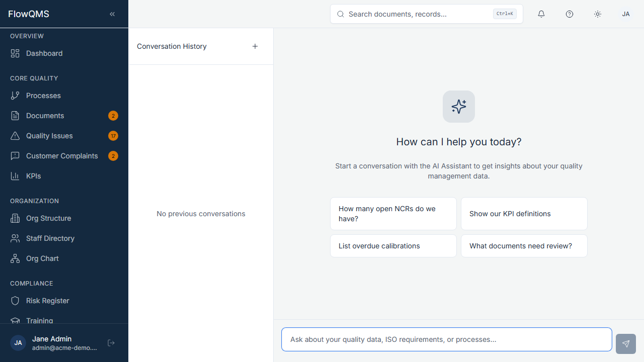Collapse the sidebar with the double chevron
The image size is (644, 362).
(x=112, y=14)
